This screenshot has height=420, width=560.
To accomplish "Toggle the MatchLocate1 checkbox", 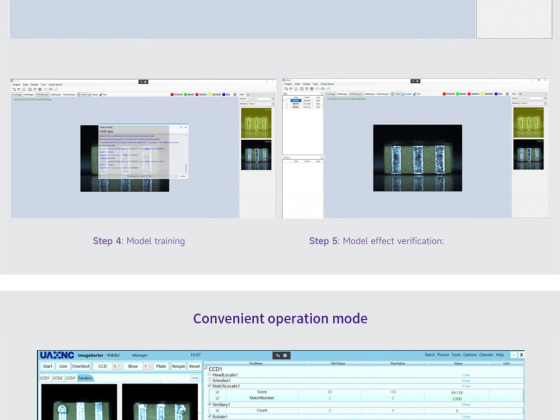I will tap(210, 386).
